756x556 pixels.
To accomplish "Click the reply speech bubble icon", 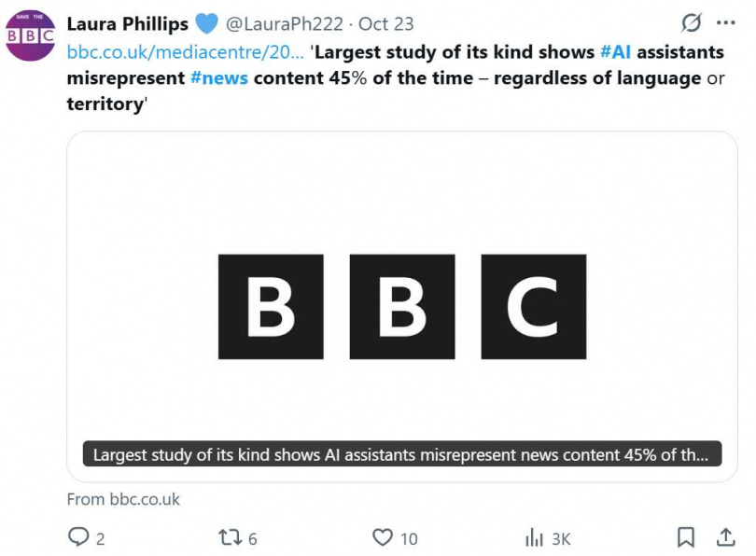I will pyautogui.click(x=78, y=537).
